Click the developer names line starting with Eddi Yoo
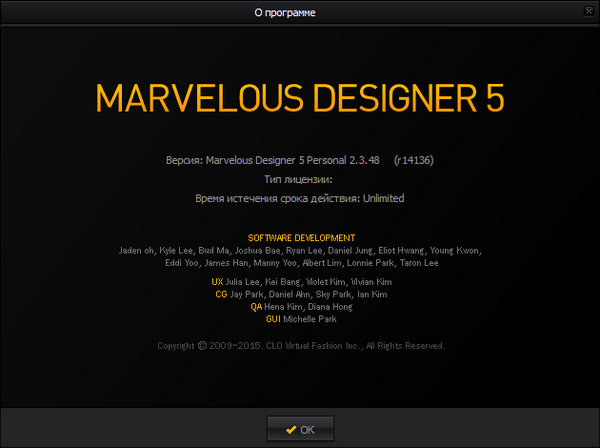The height and width of the screenshot is (448, 600). coord(302,263)
